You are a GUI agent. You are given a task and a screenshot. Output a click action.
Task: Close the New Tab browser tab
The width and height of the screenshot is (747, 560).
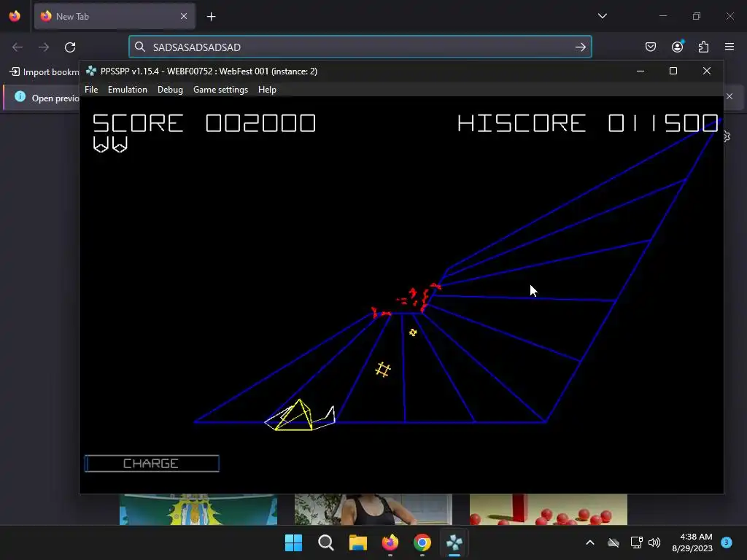(x=184, y=16)
